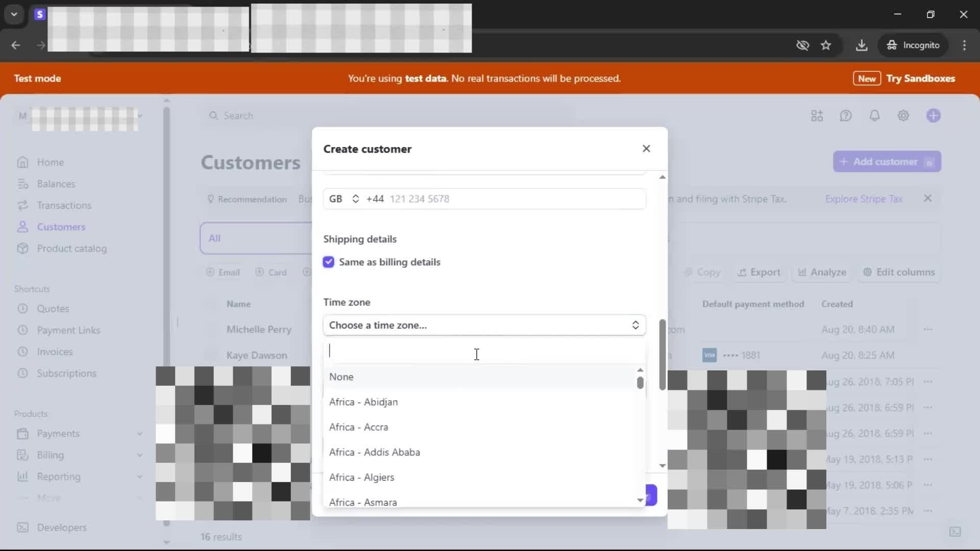This screenshot has height=551, width=980.
Task: Click the notifications bell icon
Action: [874, 116]
